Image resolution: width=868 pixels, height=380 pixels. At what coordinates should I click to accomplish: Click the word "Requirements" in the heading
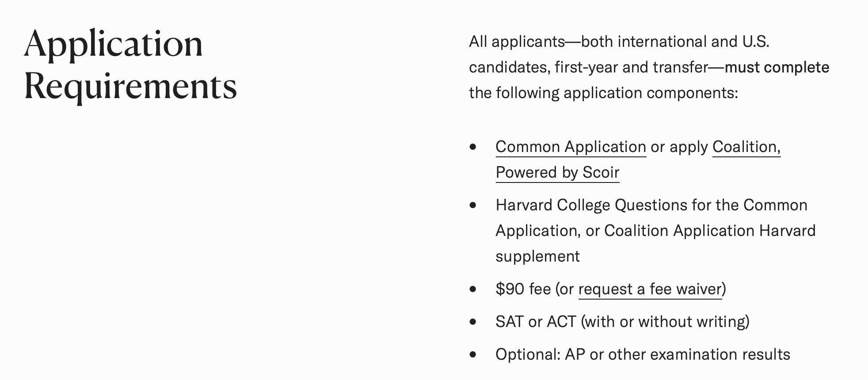pos(130,86)
